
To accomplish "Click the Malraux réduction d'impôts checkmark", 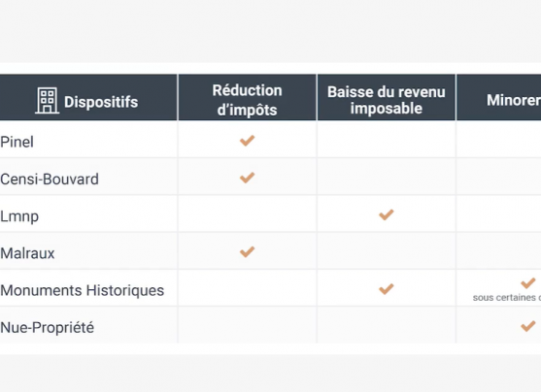I will (247, 251).
